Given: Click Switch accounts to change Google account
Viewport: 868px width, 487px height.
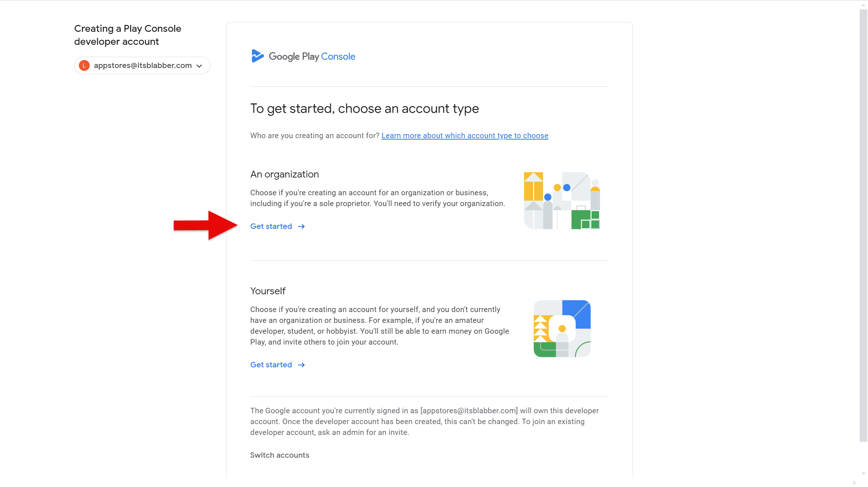Looking at the screenshot, I should click(280, 455).
